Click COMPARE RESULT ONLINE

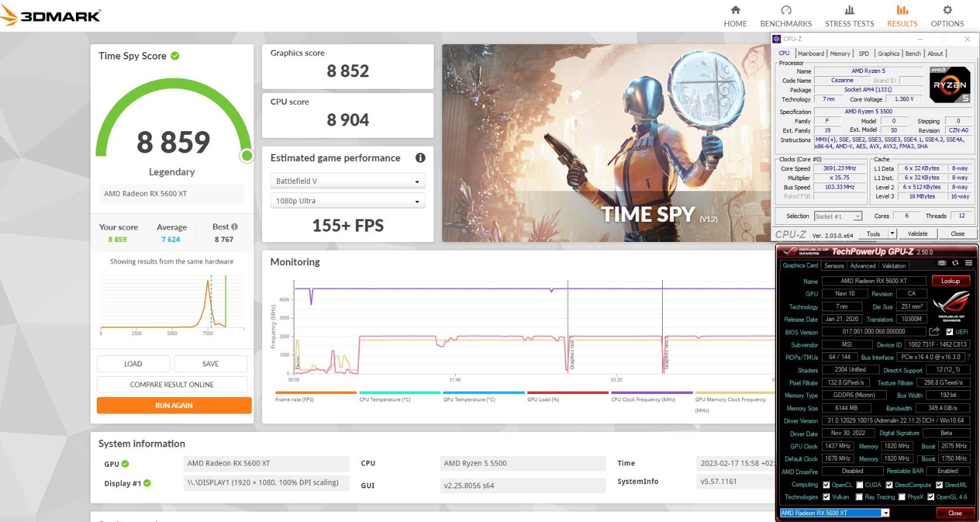(171, 385)
